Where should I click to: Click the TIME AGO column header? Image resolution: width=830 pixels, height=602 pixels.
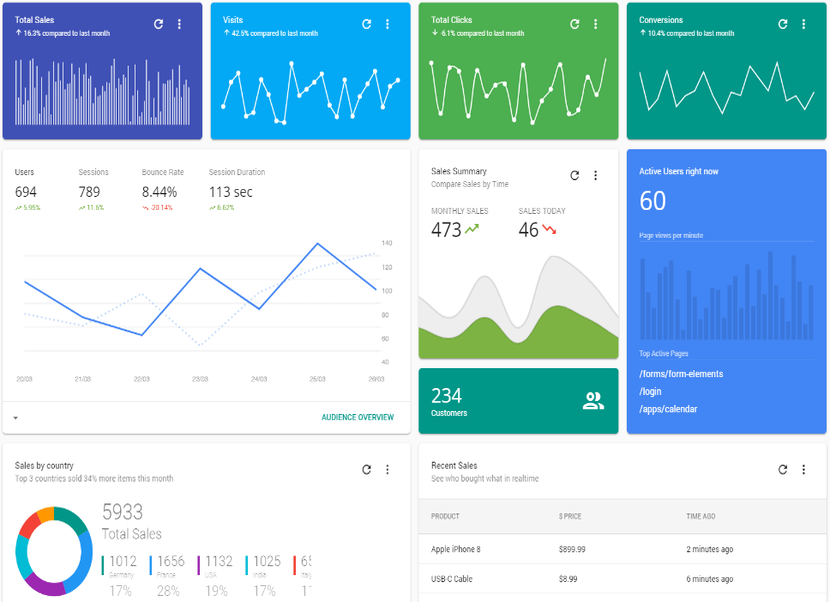click(x=701, y=516)
